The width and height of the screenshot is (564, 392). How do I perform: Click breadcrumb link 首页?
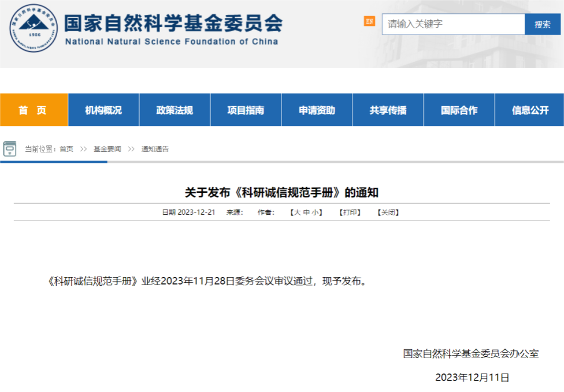(66, 149)
